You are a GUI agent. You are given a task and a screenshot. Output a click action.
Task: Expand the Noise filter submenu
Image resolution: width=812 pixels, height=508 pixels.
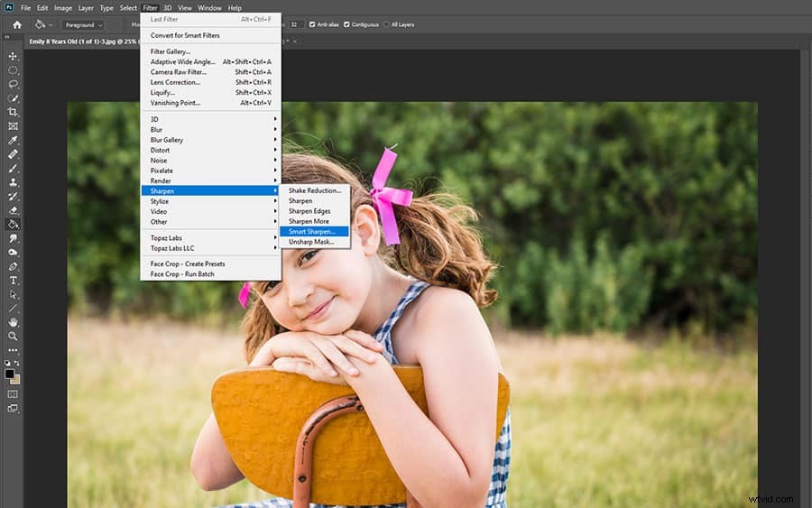pos(211,161)
